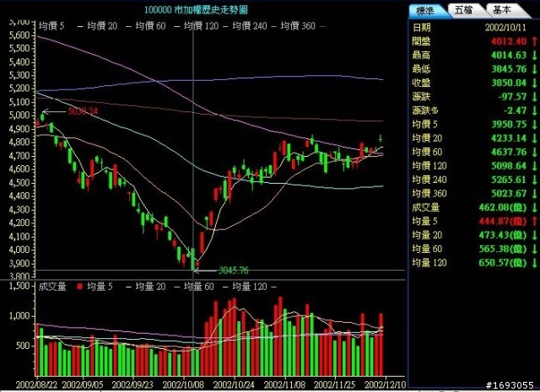Click the 均量 120 value 650.57(億)

pyautogui.click(x=503, y=262)
